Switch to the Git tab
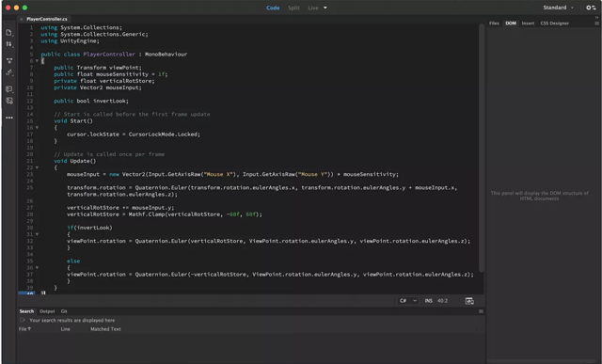The width and height of the screenshot is (602, 364). [x=64, y=311]
